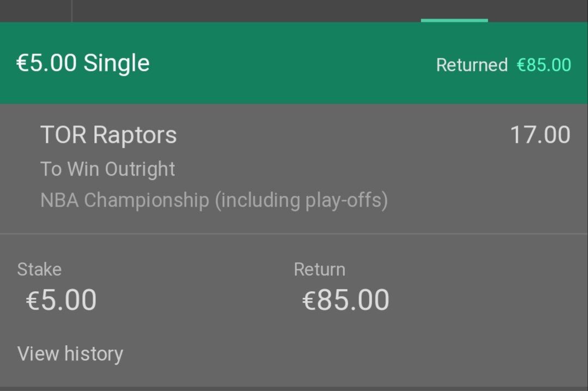Click the top bar right of active tab
Viewport: 588px width, 391px height.
(538, 11)
